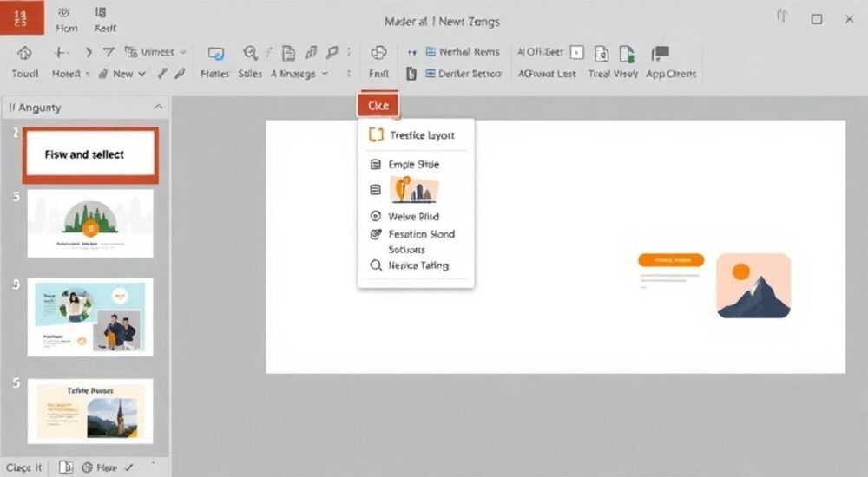Viewport: 868px width, 477px height.
Task: Click the document page icon above A Imaege
Action: [288, 53]
